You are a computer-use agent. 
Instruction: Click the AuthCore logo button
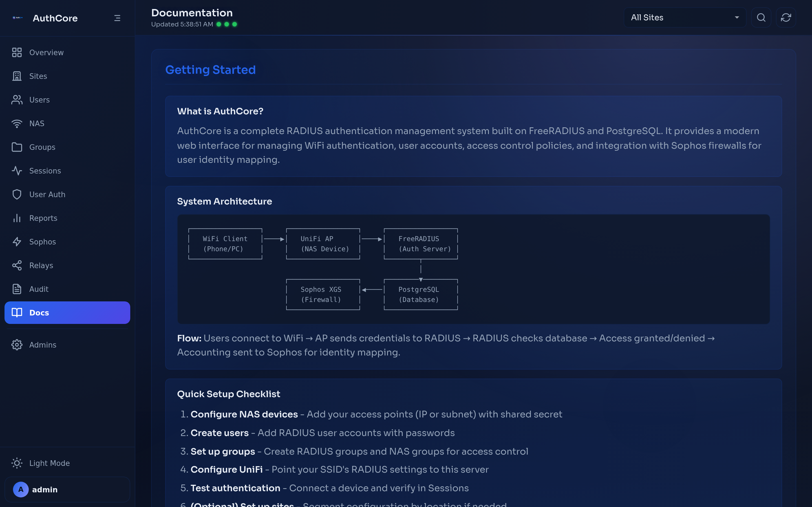click(17, 18)
